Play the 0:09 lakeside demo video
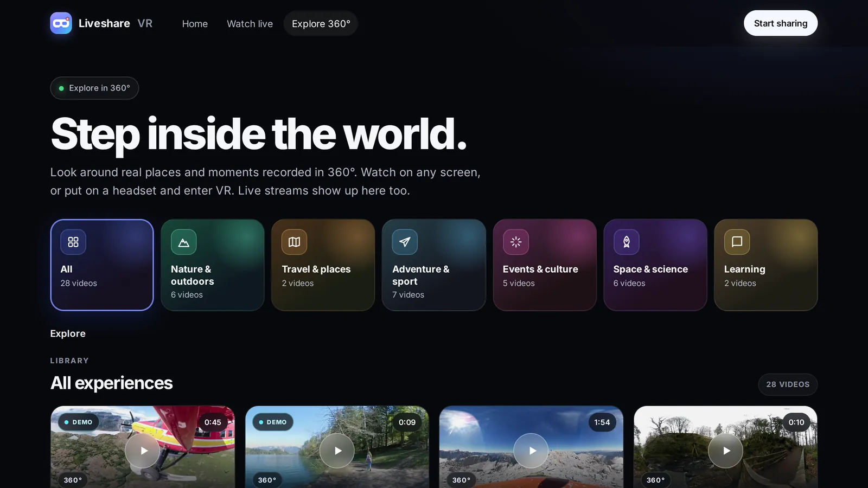This screenshot has height=488, width=868. (337, 451)
